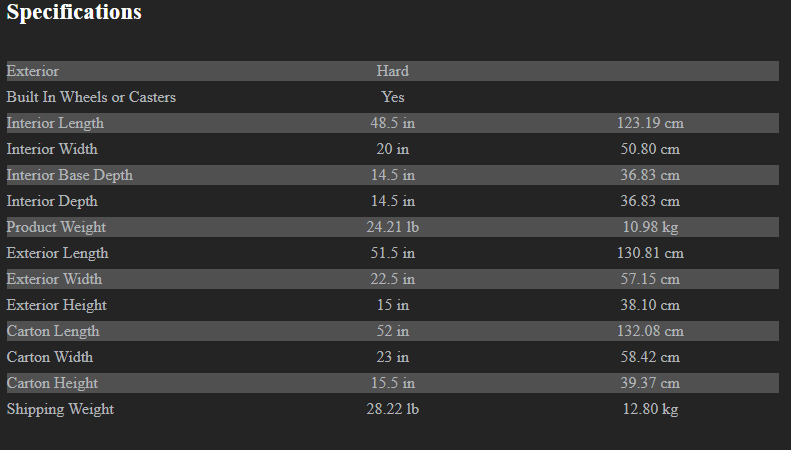Click the 10.98 kg value
This screenshot has width=791, height=450.
point(649,227)
